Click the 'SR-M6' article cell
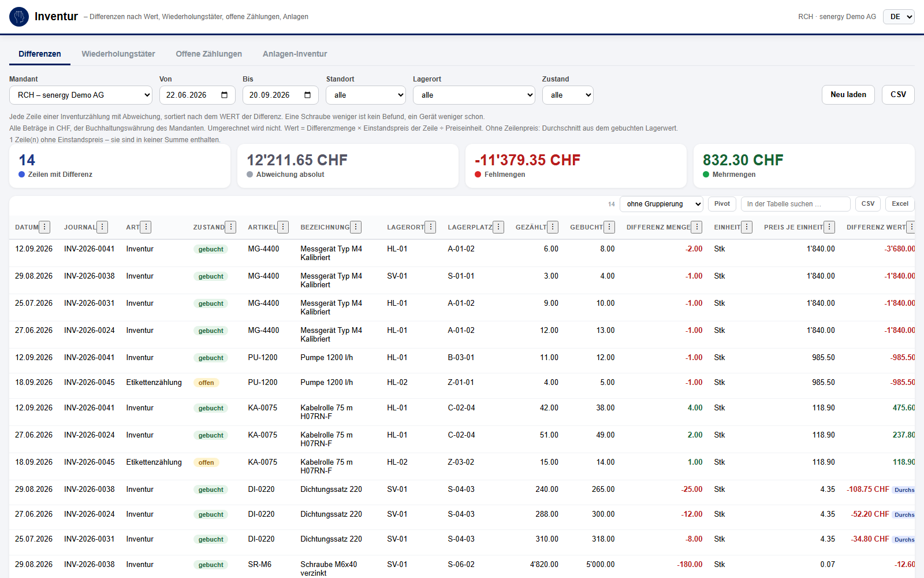The width and height of the screenshot is (924, 578). pos(260,564)
